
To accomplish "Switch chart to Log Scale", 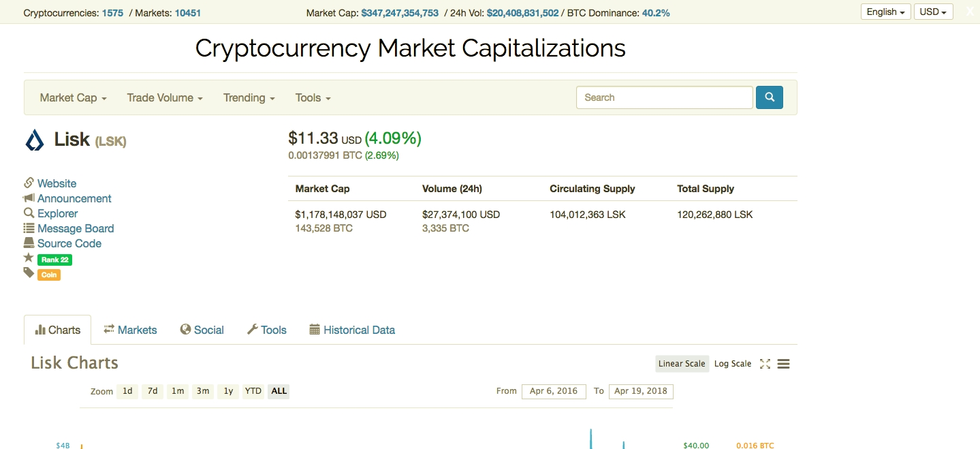I will pos(733,364).
